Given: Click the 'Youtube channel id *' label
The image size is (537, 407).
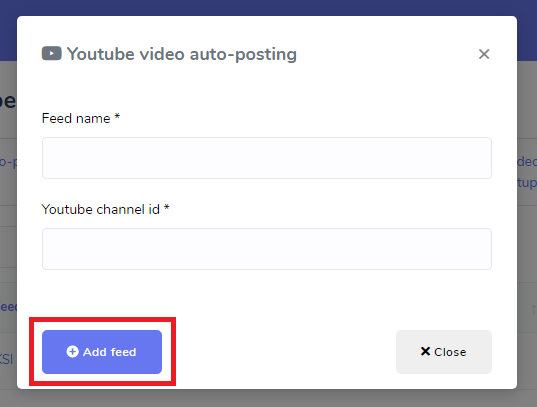Looking at the screenshot, I should click(105, 209).
